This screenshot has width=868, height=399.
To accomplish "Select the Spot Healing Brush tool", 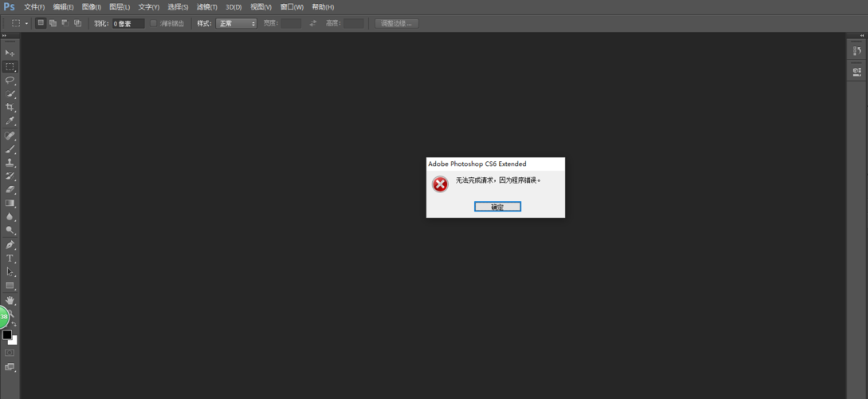I will (10, 136).
